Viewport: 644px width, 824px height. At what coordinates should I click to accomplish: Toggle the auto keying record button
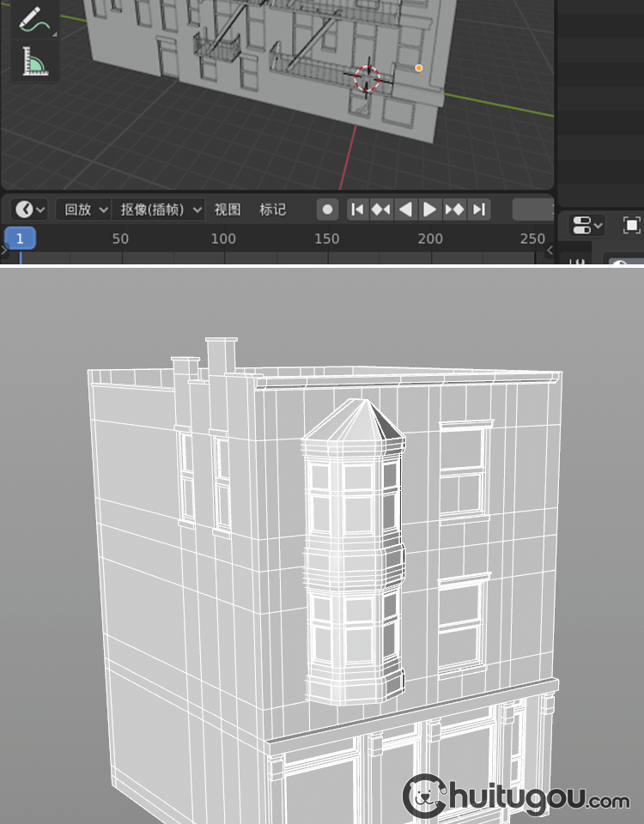327,209
